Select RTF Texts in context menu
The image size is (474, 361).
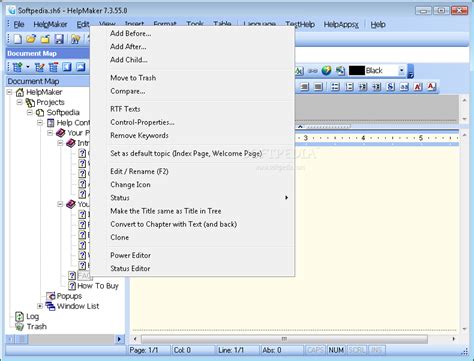click(x=125, y=109)
